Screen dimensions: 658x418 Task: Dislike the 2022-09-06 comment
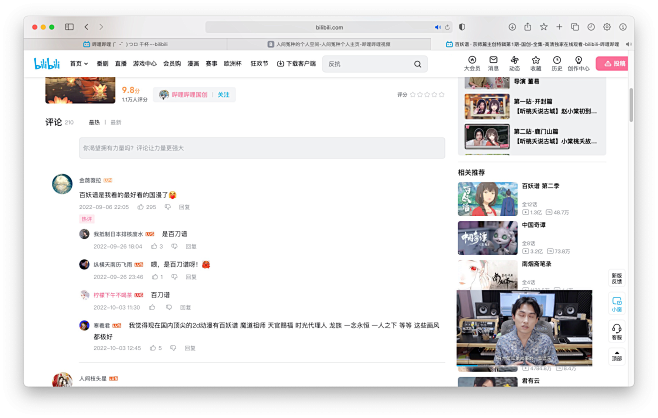[168, 207]
